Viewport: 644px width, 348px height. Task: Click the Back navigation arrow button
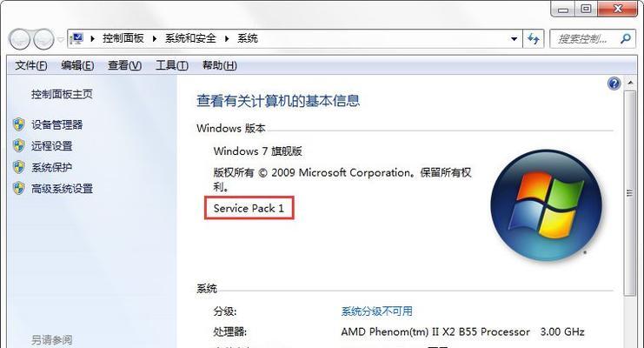click(20, 39)
